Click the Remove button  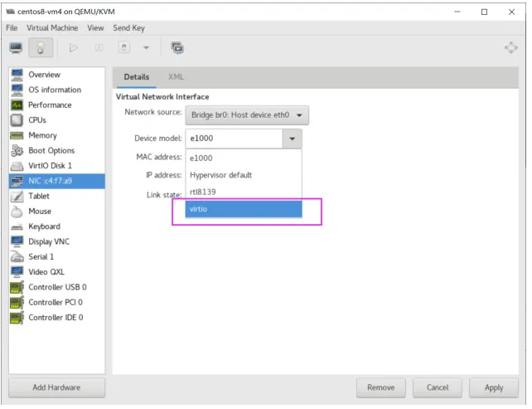381,388
